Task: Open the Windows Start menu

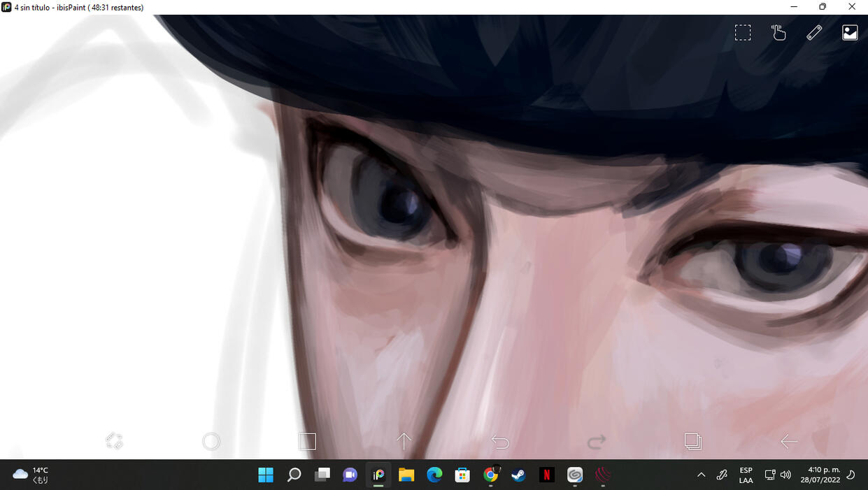Action: 266,475
